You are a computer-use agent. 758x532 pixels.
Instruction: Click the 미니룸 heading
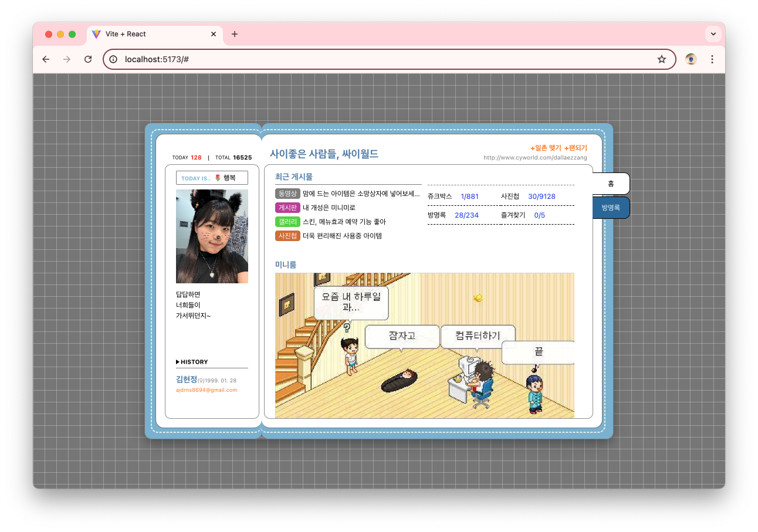point(286,265)
